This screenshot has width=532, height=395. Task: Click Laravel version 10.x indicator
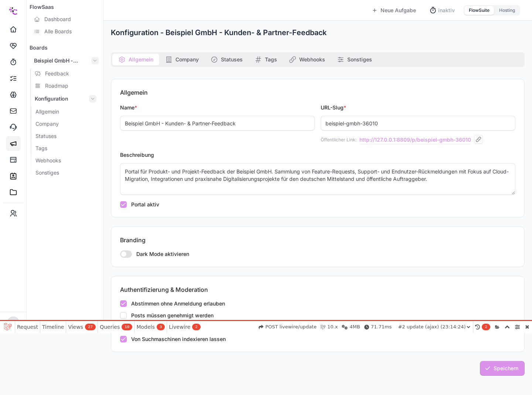[329, 327]
